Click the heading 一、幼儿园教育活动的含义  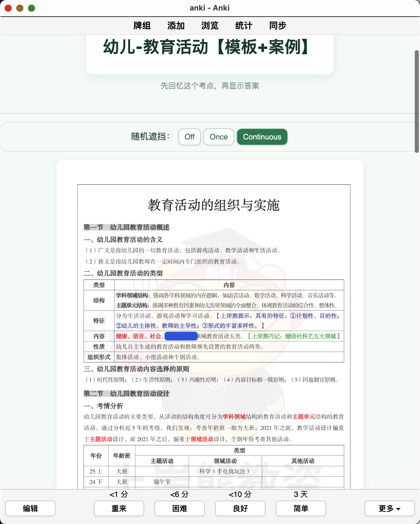click(x=123, y=240)
